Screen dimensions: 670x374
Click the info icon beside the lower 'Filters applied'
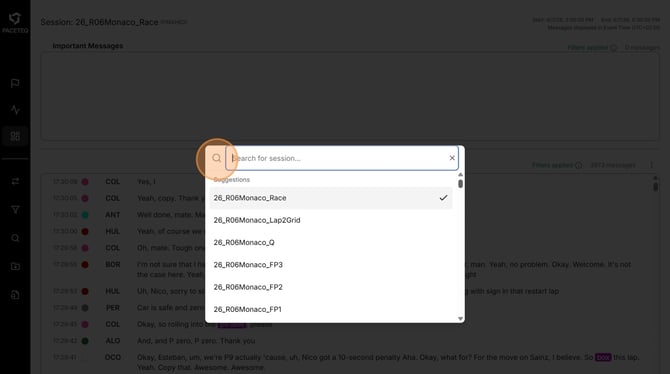click(579, 165)
